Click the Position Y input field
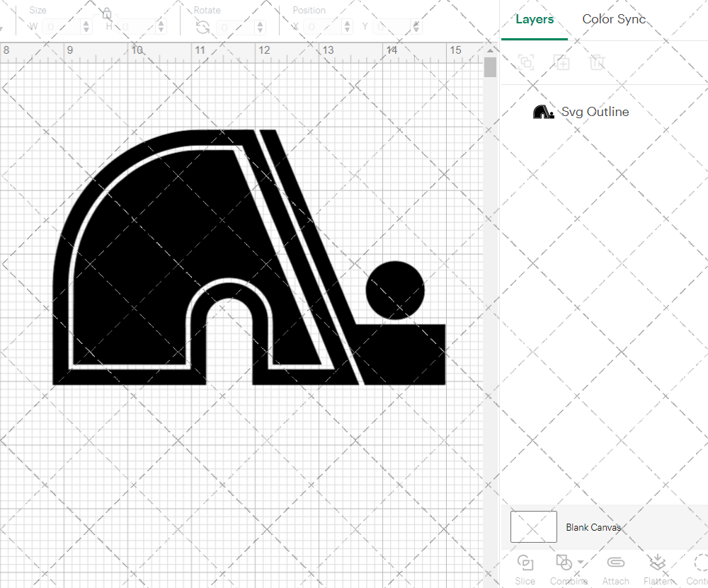The width and height of the screenshot is (708, 588). [392, 27]
